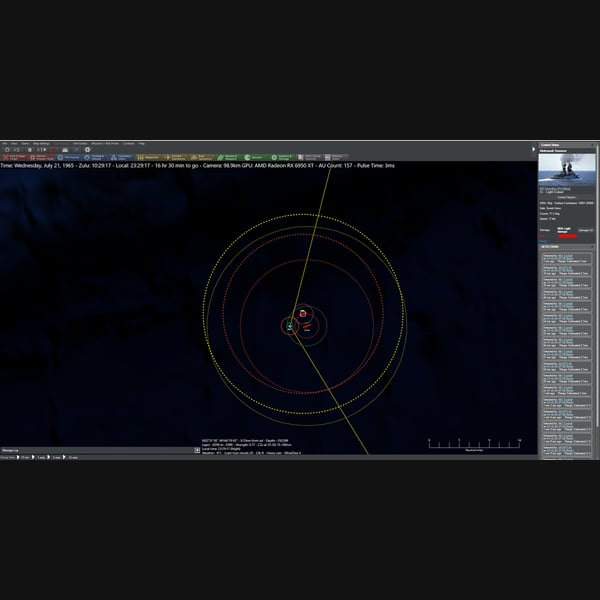Pause the simulation with the pause icon
Viewport: 600px width, 600px height.
click(x=29, y=150)
